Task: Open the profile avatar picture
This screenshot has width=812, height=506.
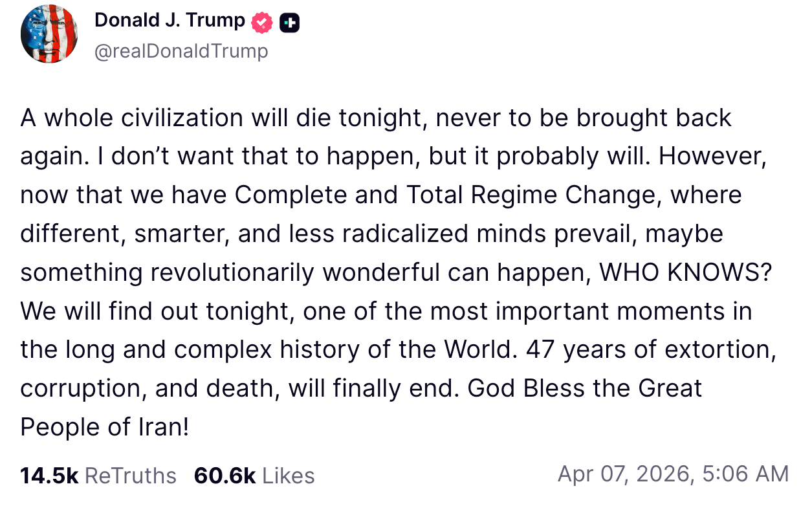Action: (x=49, y=35)
